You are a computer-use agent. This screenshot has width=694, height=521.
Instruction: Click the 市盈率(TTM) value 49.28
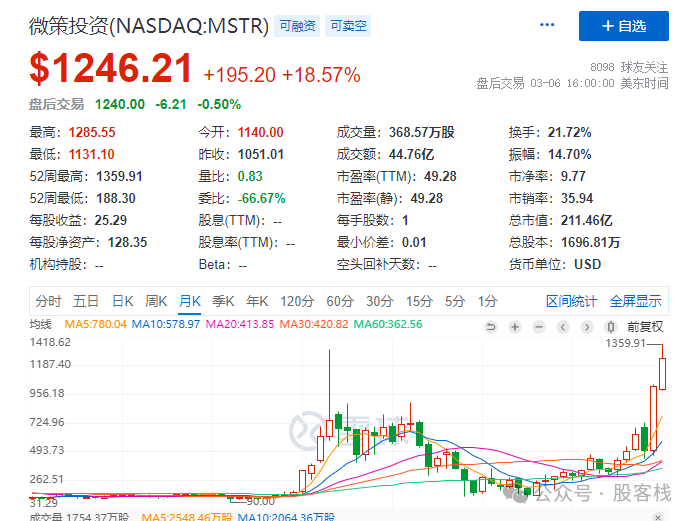(x=440, y=177)
